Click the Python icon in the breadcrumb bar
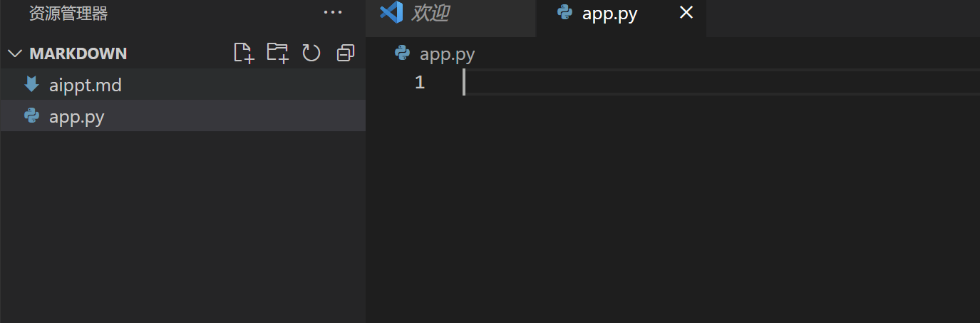 402,53
